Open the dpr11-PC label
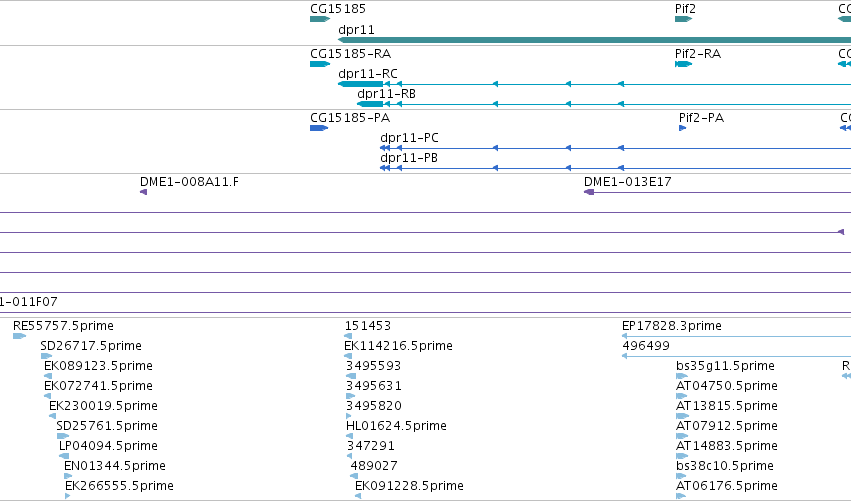Screen dimensions: 851x501 [409, 138]
